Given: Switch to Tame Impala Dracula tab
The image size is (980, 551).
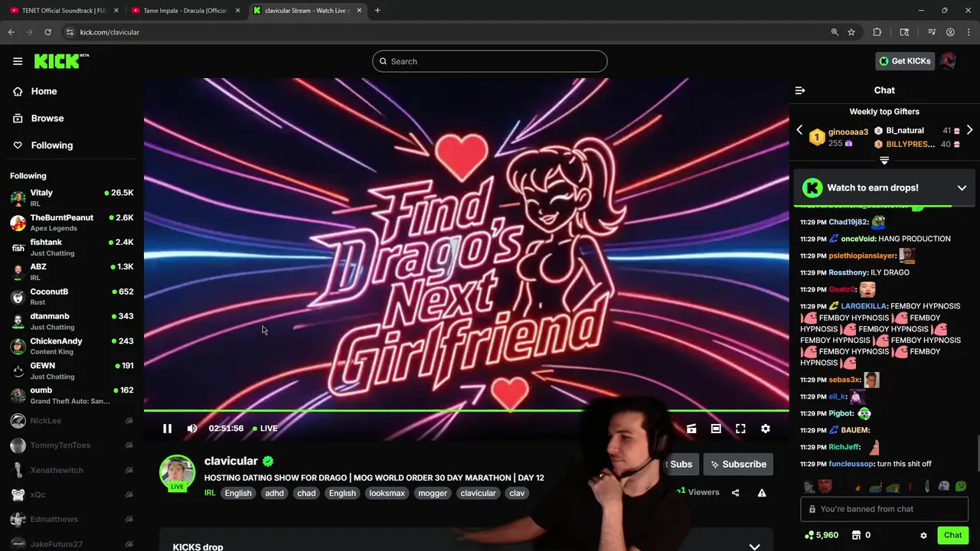Looking at the screenshot, I should [x=184, y=11].
